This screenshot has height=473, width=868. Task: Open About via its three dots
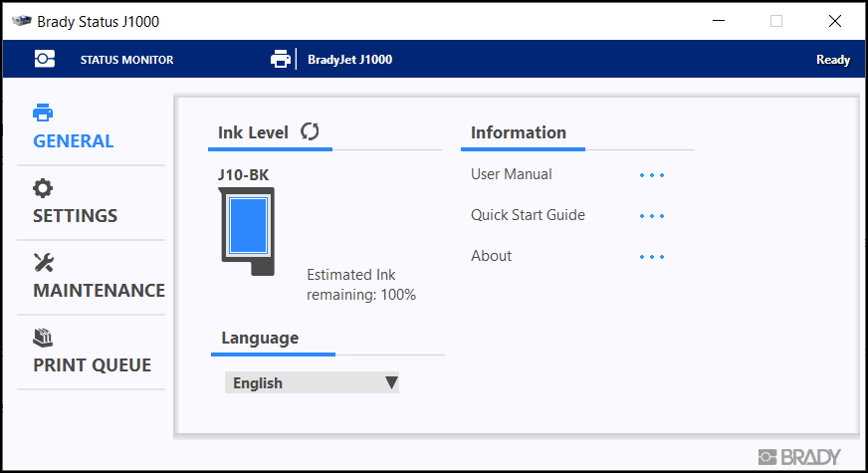click(x=652, y=257)
